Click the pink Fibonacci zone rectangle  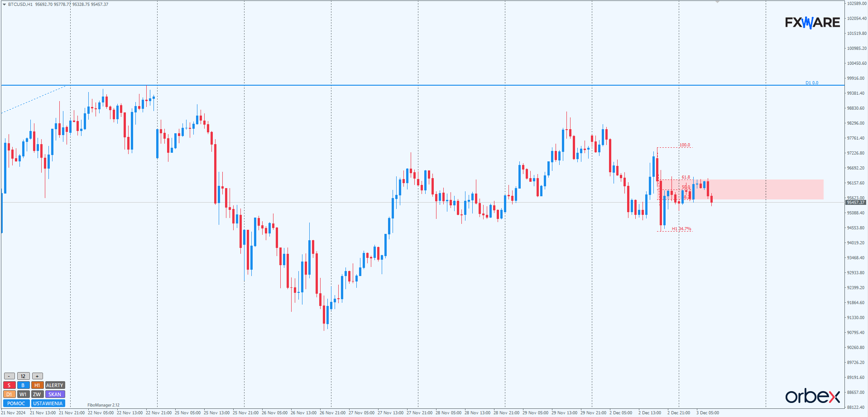765,189
